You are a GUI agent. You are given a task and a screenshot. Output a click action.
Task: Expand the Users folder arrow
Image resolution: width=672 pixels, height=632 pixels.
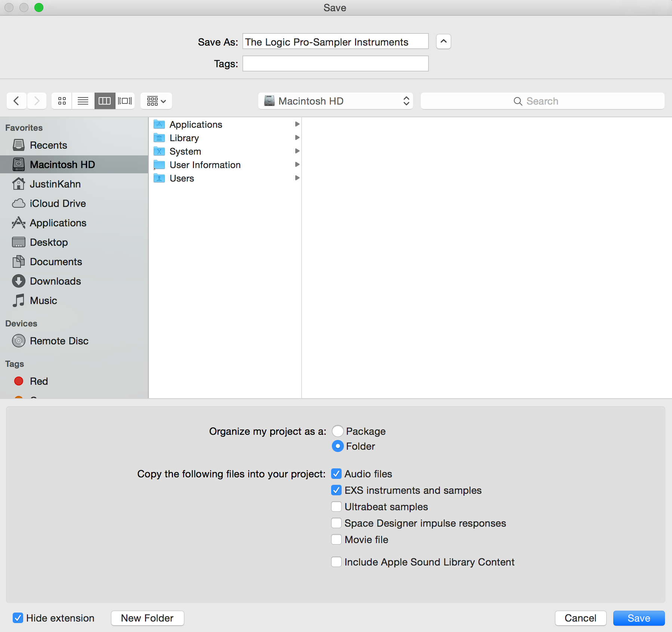click(x=297, y=178)
